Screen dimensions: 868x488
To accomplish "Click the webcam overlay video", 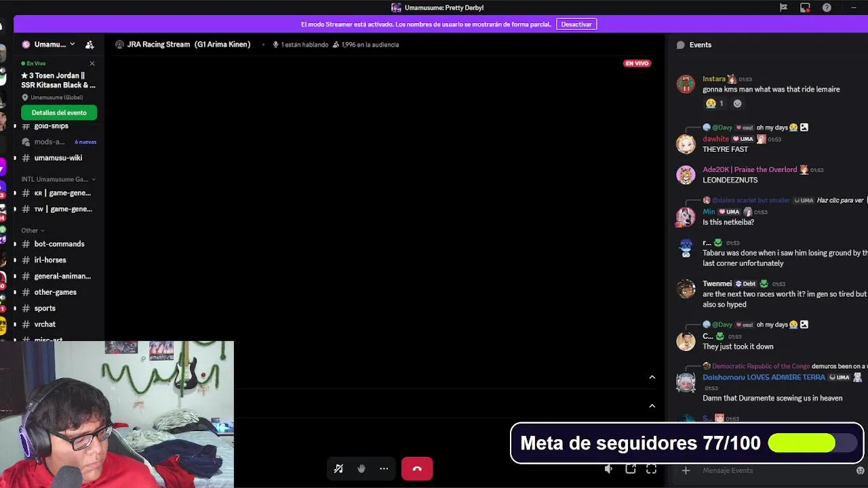I will point(117,414).
